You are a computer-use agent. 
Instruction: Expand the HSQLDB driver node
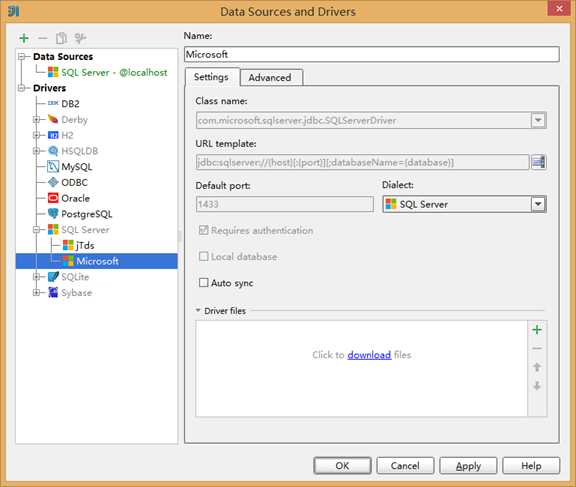(36, 151)
